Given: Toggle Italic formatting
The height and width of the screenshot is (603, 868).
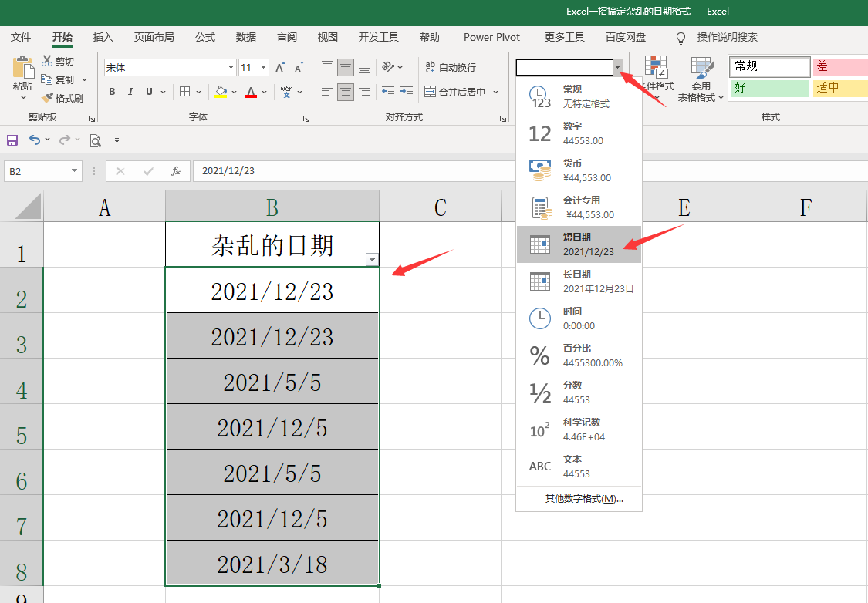Looking at the screenshot, I should point(130,92).
